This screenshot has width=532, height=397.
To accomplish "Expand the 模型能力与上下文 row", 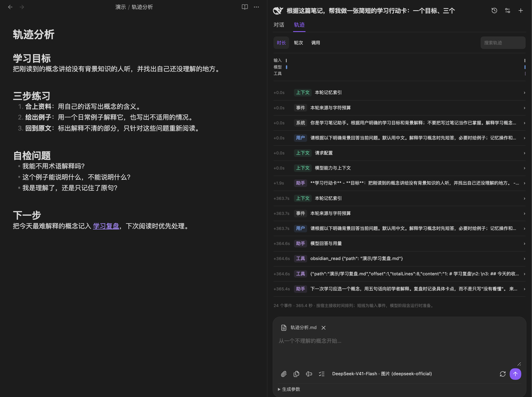I will [399, 168].
